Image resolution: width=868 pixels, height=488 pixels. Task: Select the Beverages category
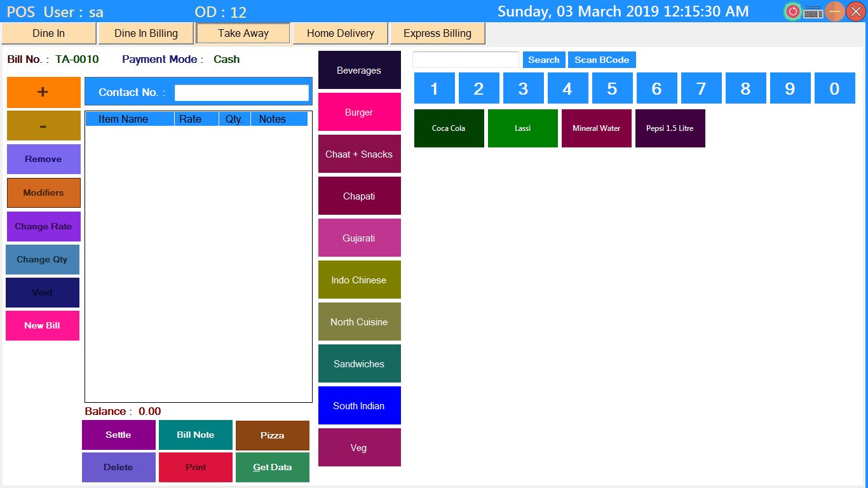[360, 70]
